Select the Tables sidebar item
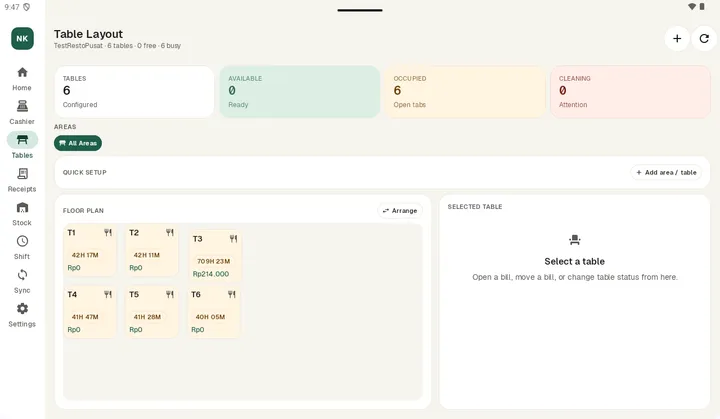The height and width of the screenshot is (419, 720). (x=22, y=146)
